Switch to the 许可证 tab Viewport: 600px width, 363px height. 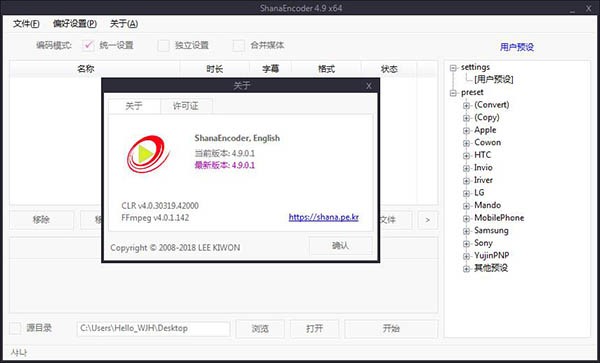(x=186, y=106)
